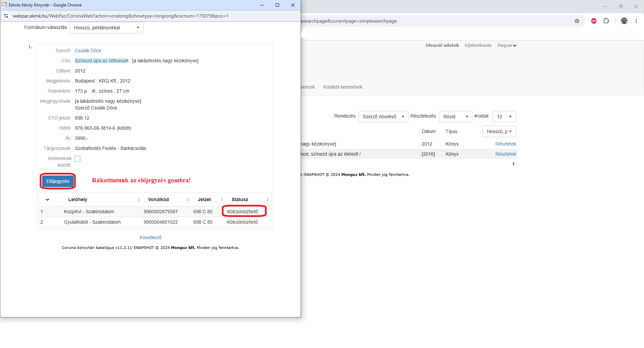
Task: Open author link Csulák Dóra
Action: [88, 51]
